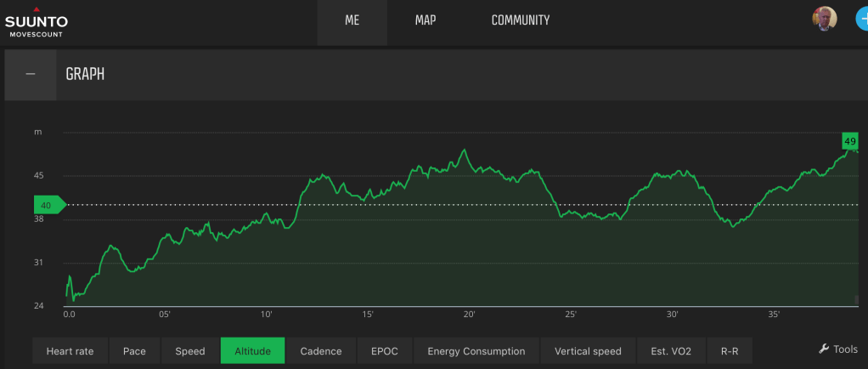
Task: Toggle the Pace graph
Action: (134, 351)
